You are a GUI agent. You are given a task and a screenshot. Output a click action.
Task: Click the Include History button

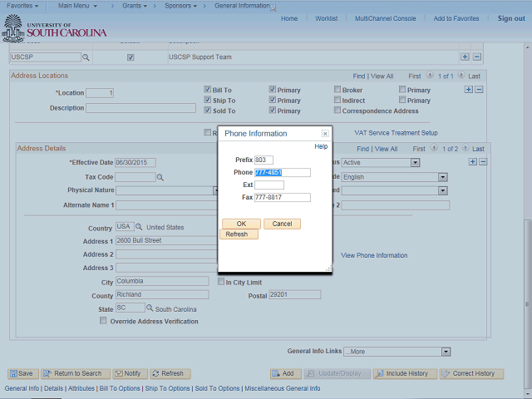[405, 373]
